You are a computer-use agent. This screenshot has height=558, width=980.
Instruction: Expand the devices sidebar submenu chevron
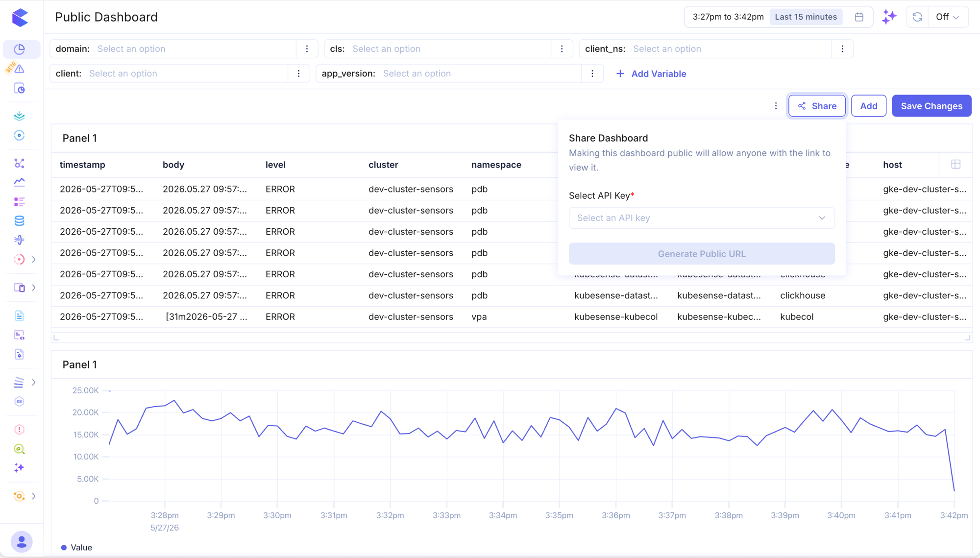[34, 288]
